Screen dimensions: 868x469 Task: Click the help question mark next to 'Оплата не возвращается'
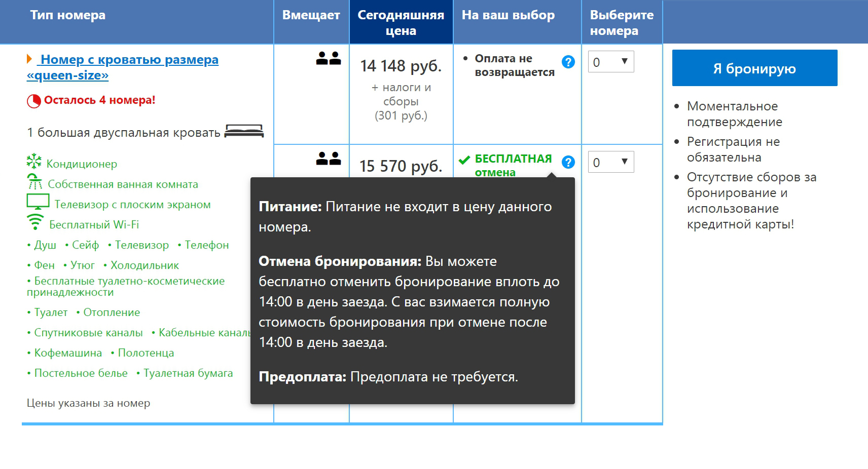click(x=568, y=62)
